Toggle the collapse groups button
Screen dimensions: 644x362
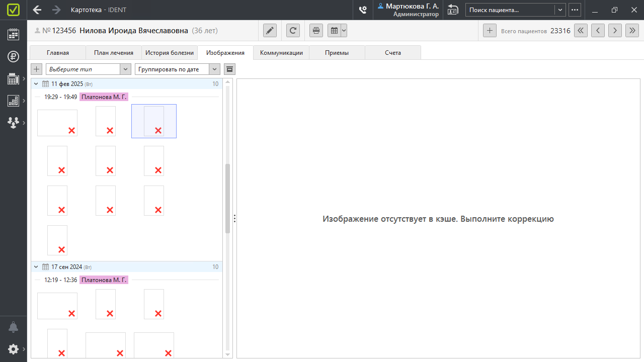[x=229, y=69]
